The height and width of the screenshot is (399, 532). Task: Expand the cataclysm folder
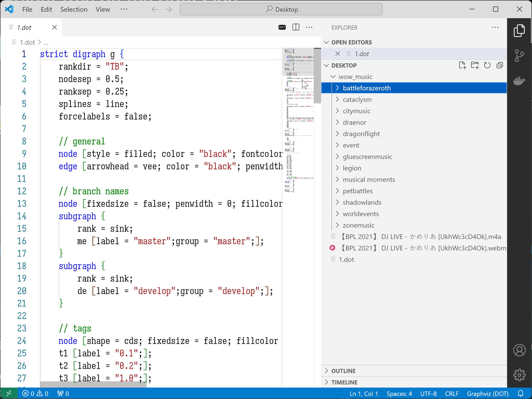pyautogui.click(x=357, y=99)
